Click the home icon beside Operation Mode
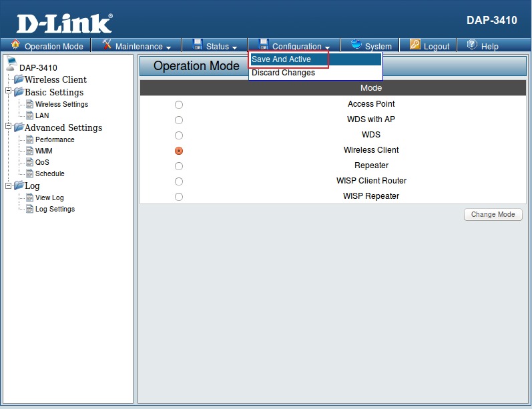 16,45
